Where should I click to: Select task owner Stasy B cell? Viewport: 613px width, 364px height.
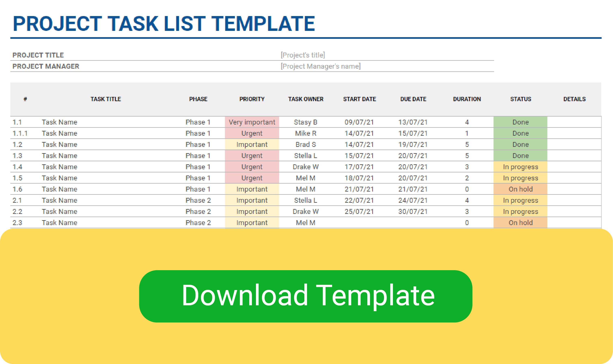coord(306,122)
